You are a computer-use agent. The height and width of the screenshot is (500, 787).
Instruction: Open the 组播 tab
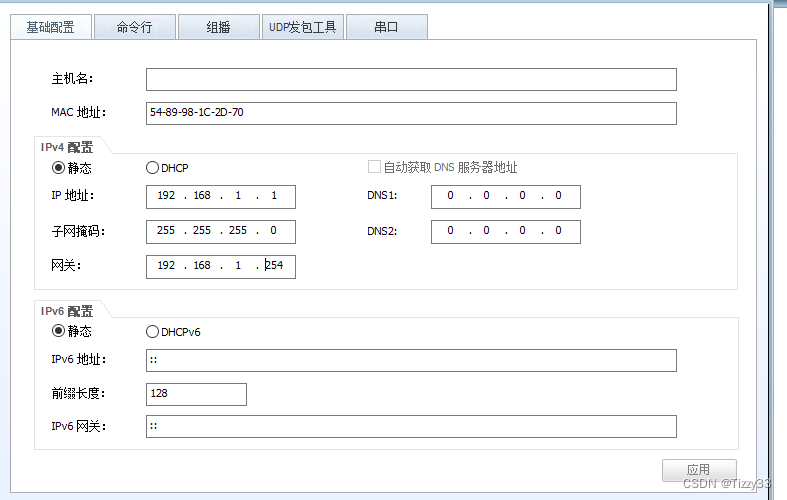(218, 27)
